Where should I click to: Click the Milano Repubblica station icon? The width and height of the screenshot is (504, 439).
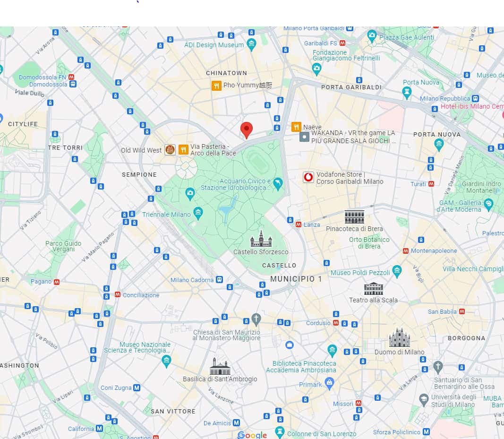click(475, 98)
